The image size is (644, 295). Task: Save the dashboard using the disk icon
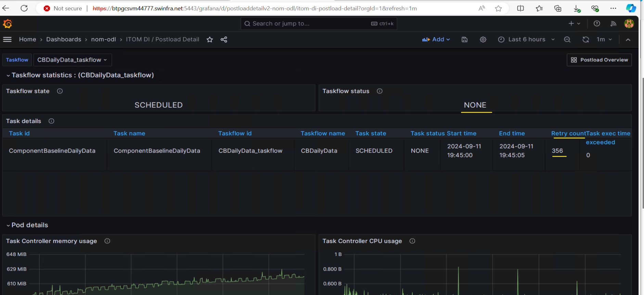[x=464, y=40]
